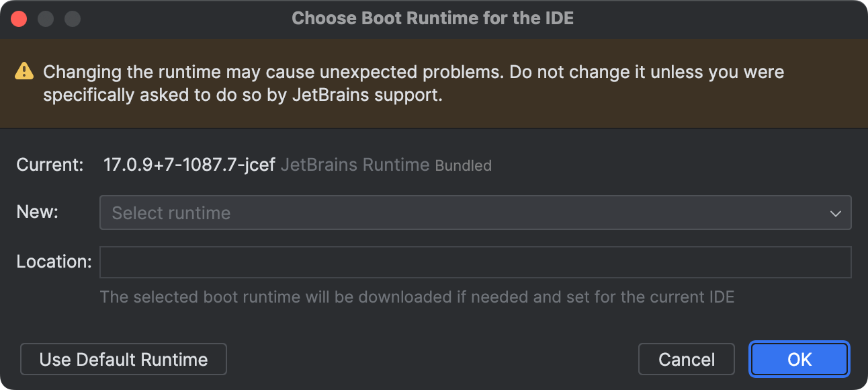This screenshot has width=868, height=390.
Task: Click the gray zoom circle
Action: (71, 18)
